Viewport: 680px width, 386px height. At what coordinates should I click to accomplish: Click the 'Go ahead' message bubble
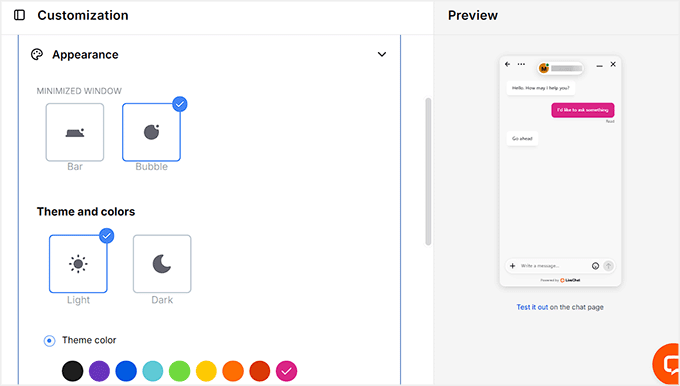click(522, 139)
